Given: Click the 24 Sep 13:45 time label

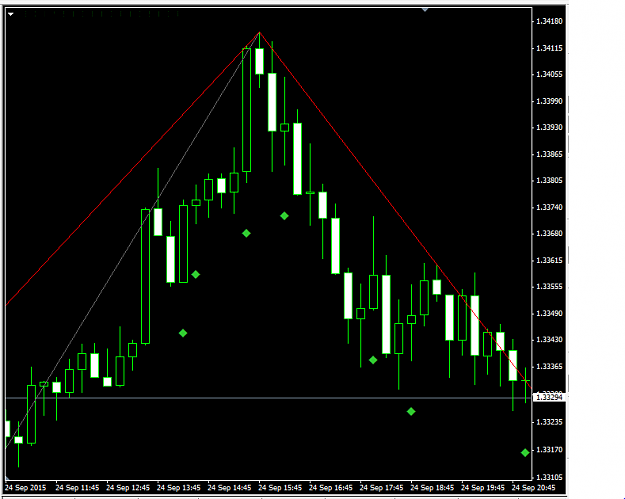Looking at the screenshot, I should [179, 488].
